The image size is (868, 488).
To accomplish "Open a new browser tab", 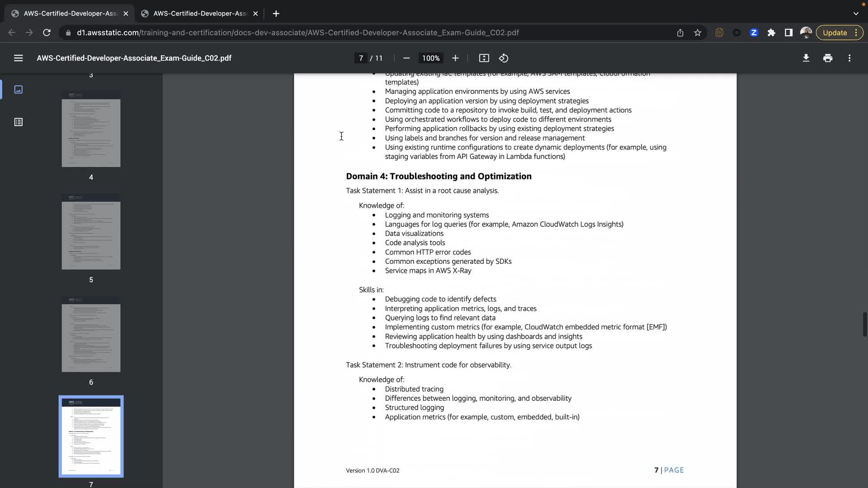I will (276, 14).
